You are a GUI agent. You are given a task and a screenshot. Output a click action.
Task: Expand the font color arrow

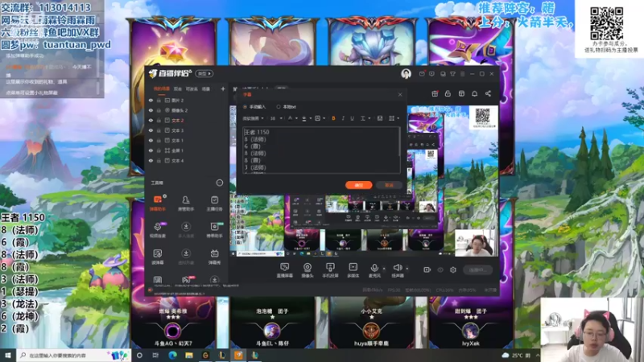(x=296, y=118)
